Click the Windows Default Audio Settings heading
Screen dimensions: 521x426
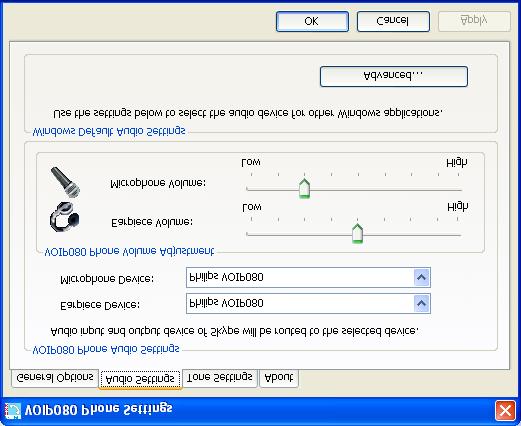(109, 131)
